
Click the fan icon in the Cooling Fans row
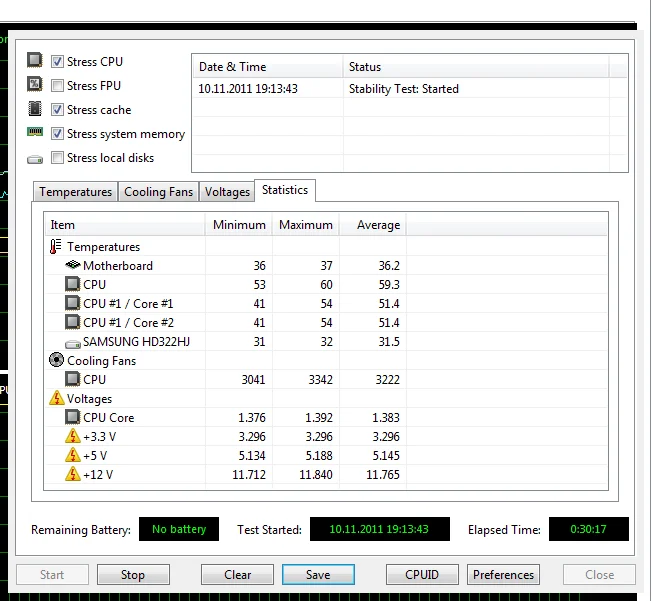pos(56,360)
